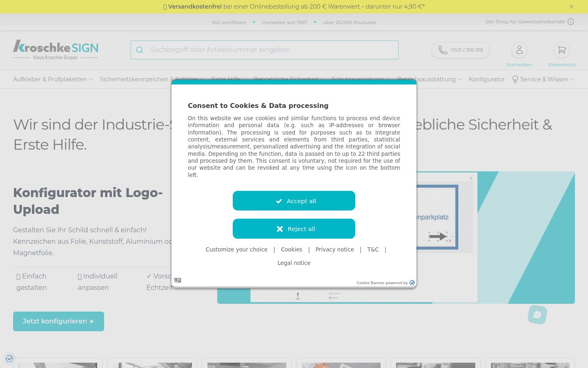Screen dimensions: 588x368
Task: Close the yellow free-shipping banner
Action: tap(572, 7)
